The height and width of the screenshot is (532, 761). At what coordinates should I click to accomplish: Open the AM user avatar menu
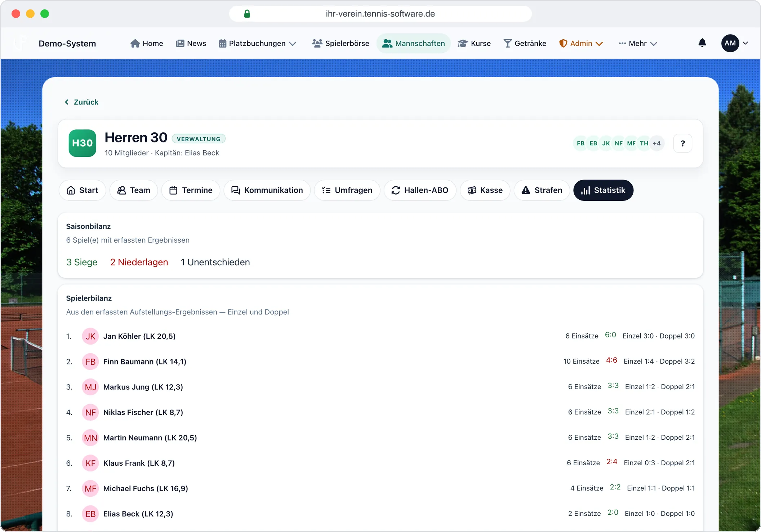[x=730, y=43]
